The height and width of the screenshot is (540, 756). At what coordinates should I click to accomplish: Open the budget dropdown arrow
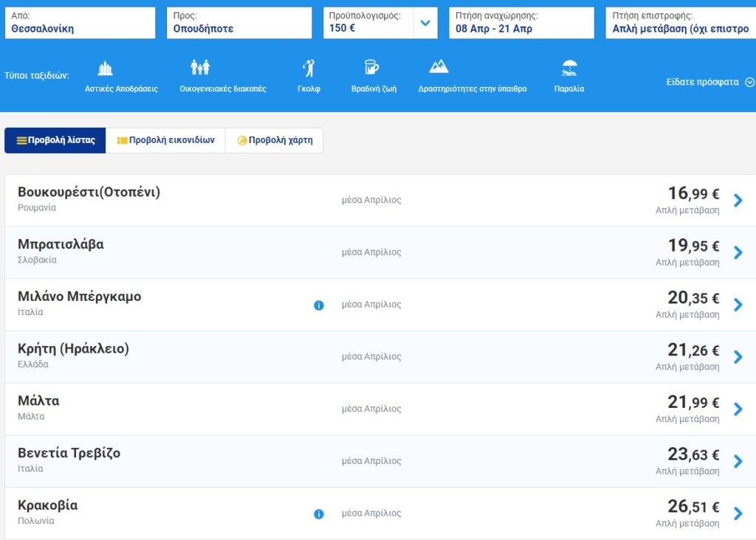pos(425,23)
